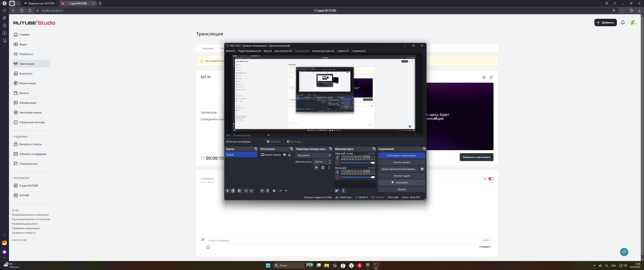Remove source trash icon in Источники panel
The image size is (644, 270).
[268, 191]
